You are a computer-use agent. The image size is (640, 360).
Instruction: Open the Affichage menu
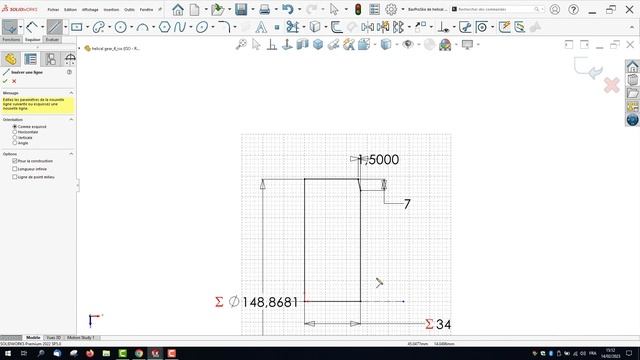(90, 9)
